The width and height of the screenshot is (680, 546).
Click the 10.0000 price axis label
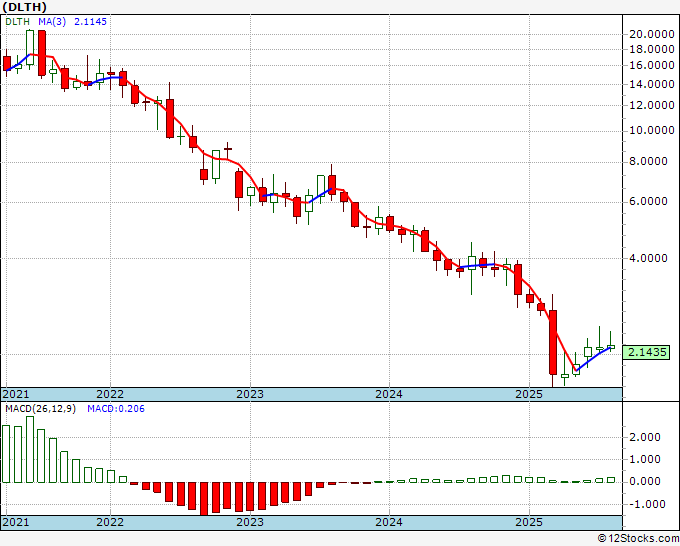[654, 131]
